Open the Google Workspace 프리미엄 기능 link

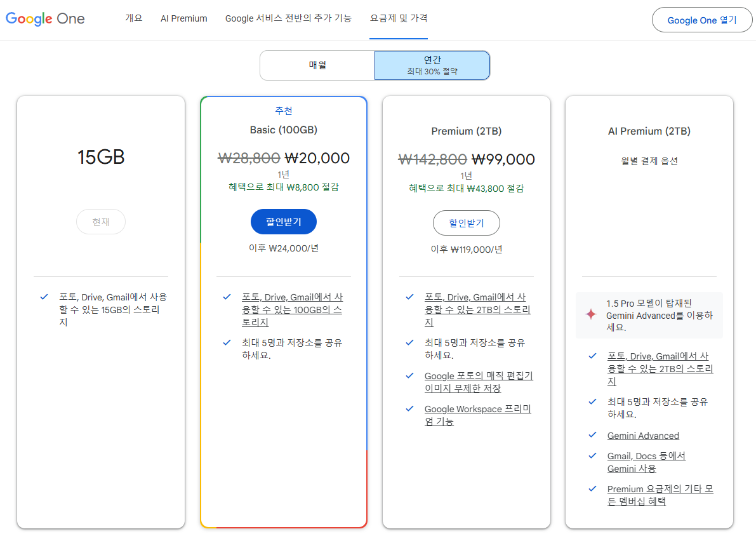pos(477,415)
